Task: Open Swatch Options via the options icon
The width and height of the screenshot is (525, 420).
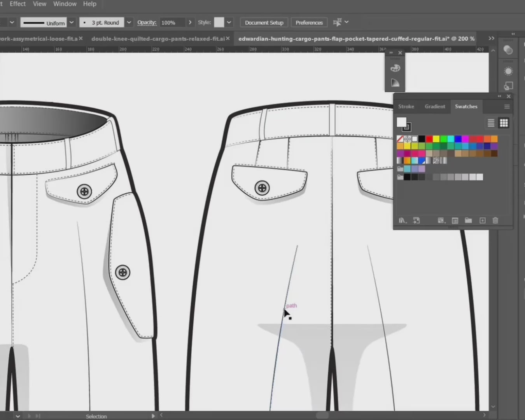Action: 455,220
